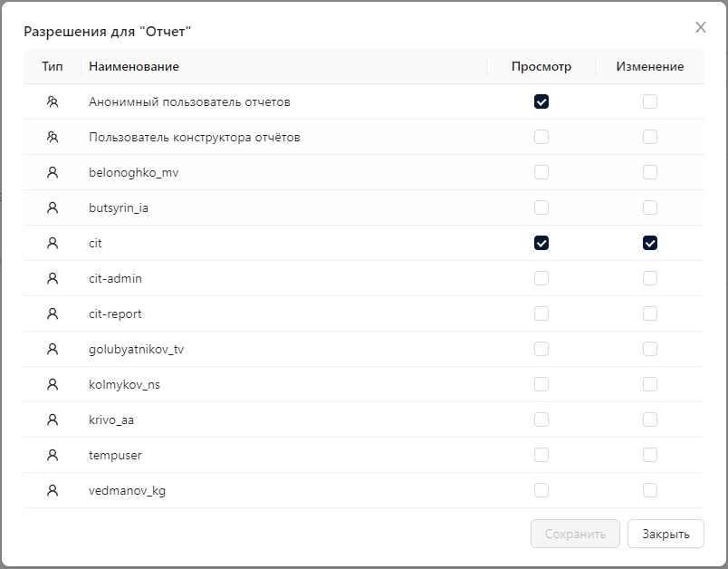This screenshot has width=728, height=569.
Task: Disable Изменение permission for cit
Action: point(650,243)
